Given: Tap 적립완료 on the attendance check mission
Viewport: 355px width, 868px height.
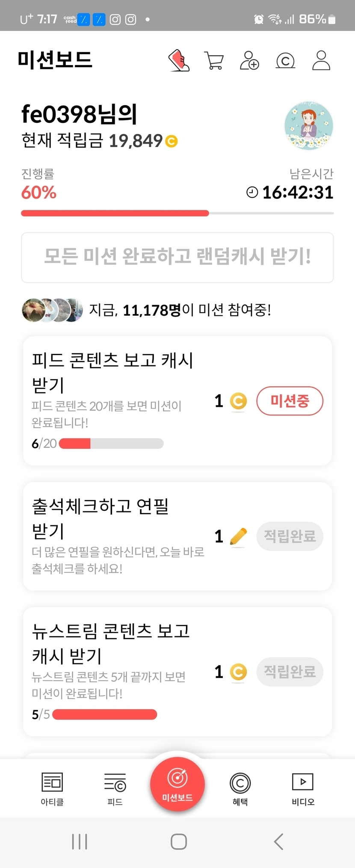Looking at the screenshot, I should 290,536.
